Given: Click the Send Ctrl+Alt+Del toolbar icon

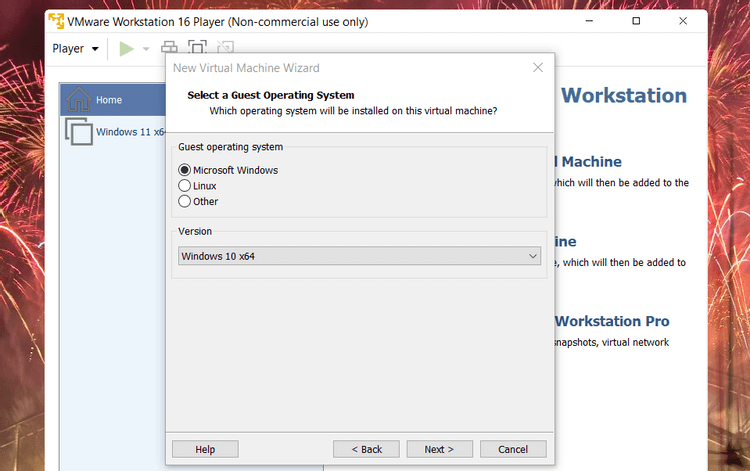Looking at the screenshot, I should (169, 47).
